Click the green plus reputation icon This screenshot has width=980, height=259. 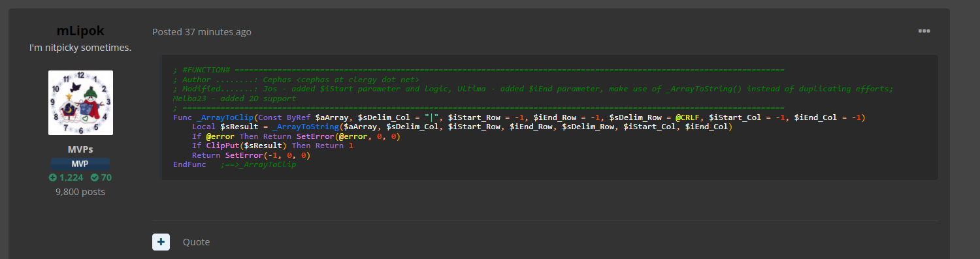[x=53, y=177]
